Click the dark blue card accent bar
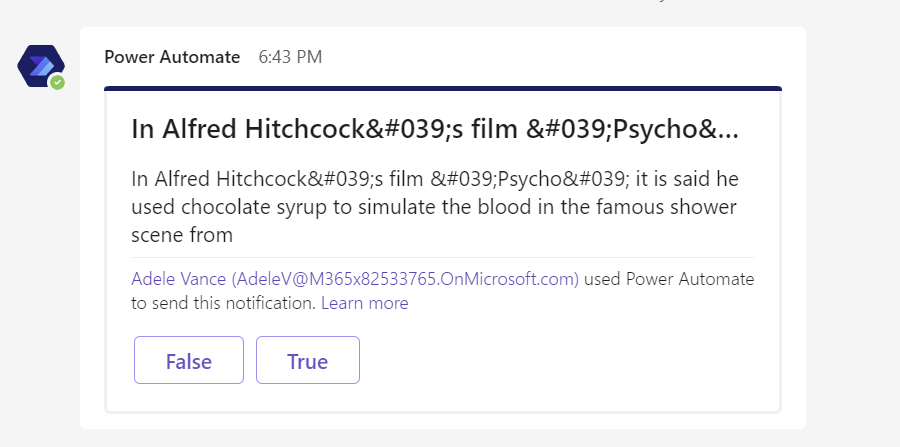Screen dimensions: 900x447 coord(442,89)
